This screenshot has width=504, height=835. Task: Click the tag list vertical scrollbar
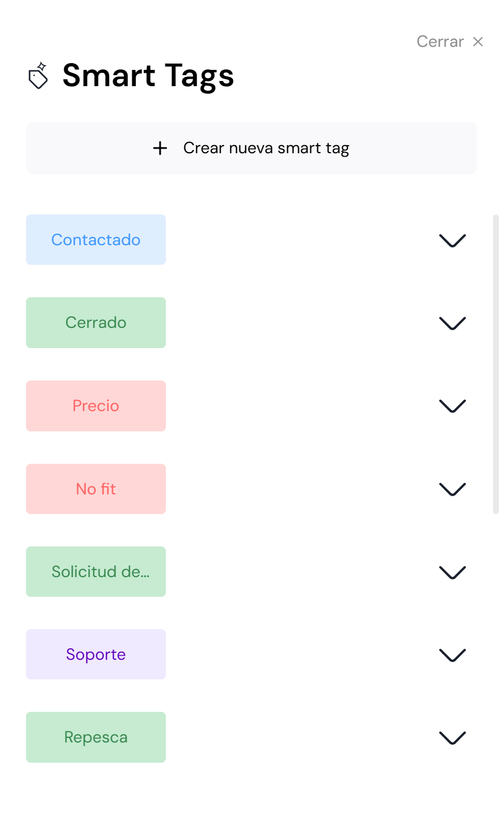(x=495, y=364)
